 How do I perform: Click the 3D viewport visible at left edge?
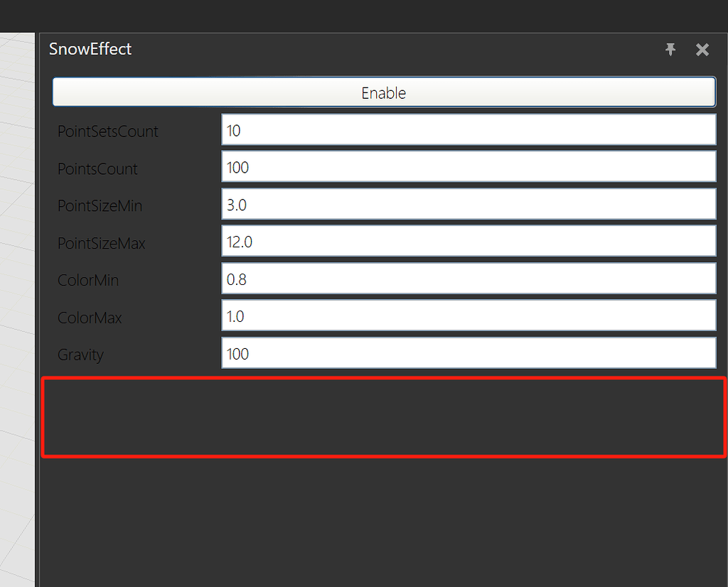(18, 284)
